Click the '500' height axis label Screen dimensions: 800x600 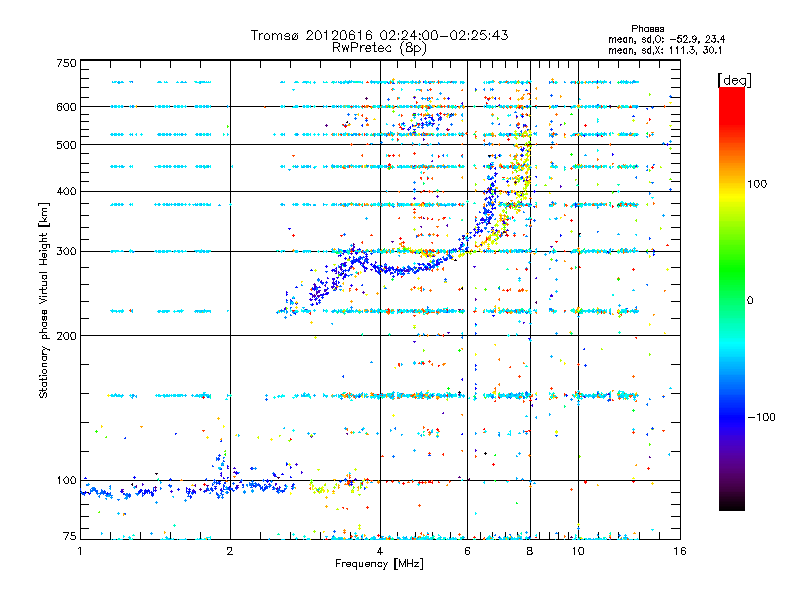pyautogui.click(x=66, y=145)
